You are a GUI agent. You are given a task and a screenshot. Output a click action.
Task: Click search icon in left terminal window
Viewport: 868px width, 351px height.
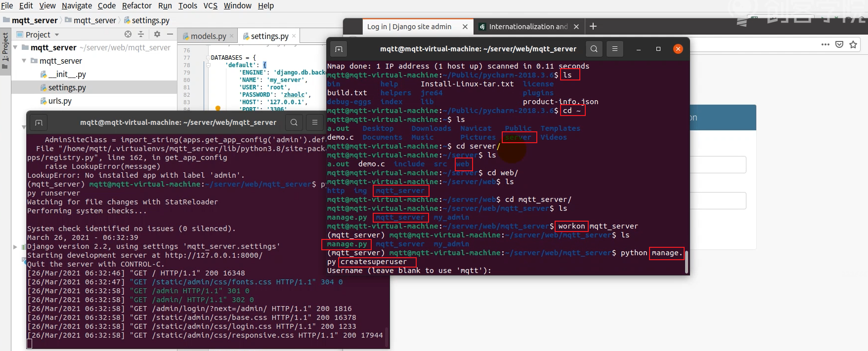pos(294,122)
